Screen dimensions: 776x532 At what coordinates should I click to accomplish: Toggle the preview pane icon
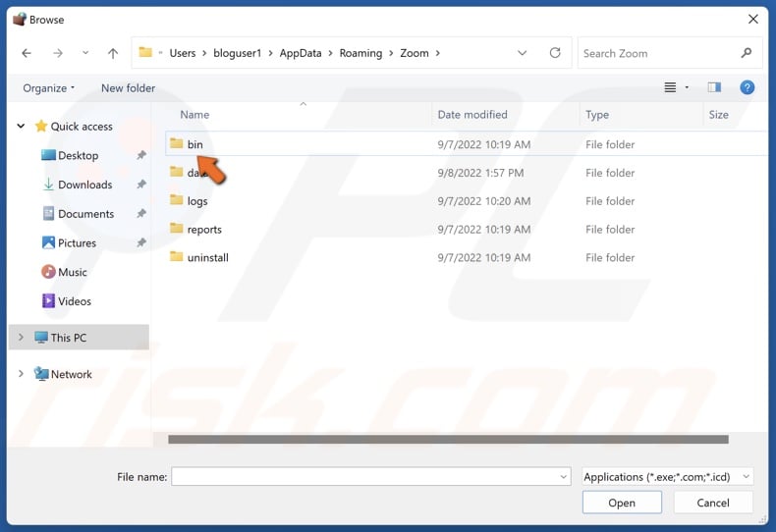point(714,87)
